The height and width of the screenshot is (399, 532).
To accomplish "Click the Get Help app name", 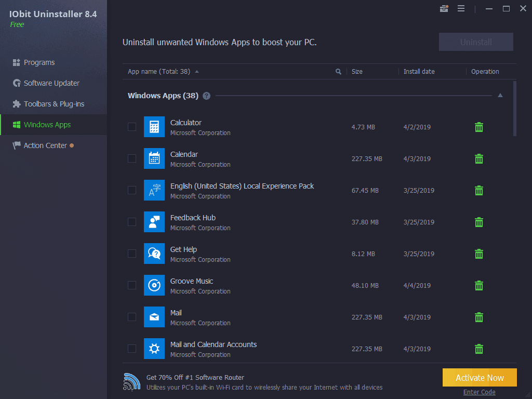I will coord(183,250).
